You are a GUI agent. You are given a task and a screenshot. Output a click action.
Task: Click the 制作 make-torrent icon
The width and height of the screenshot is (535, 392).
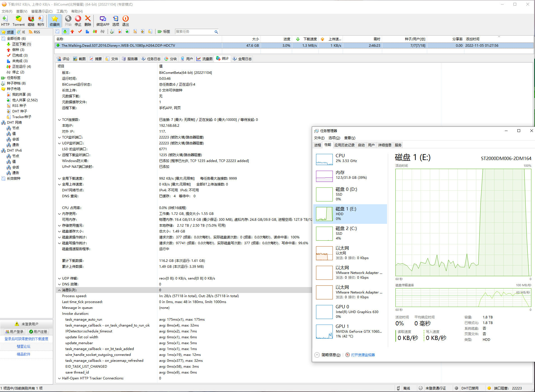coord(41,21)
